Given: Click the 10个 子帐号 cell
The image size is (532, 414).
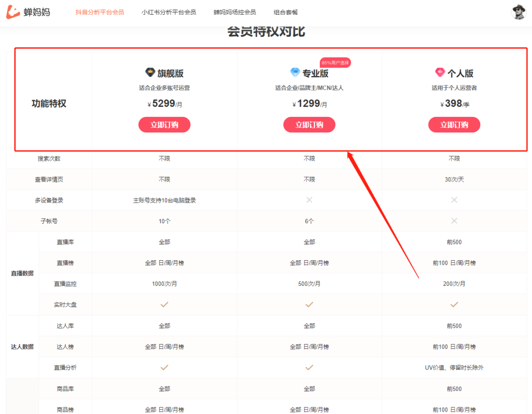Looking at the screenshot, I should click(164, 221).
